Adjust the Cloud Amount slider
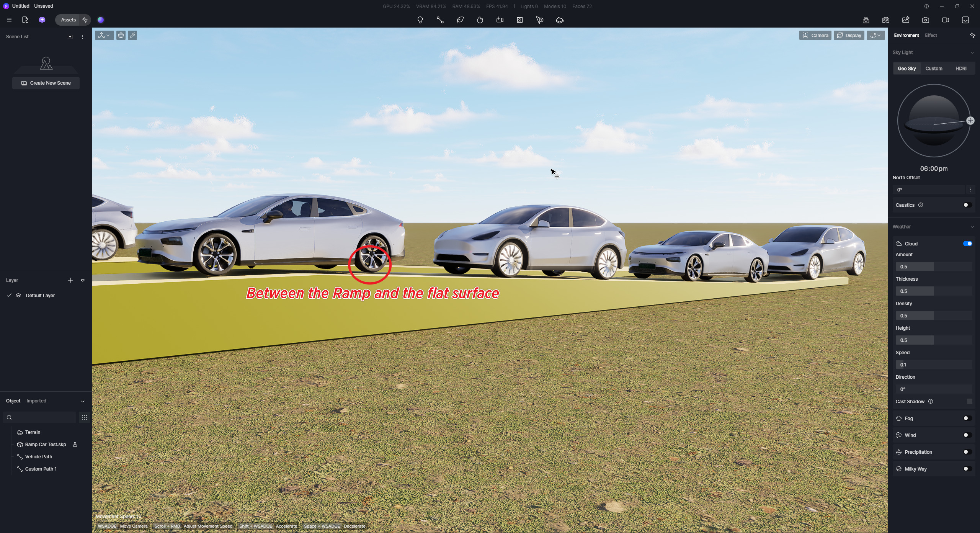 933,266
